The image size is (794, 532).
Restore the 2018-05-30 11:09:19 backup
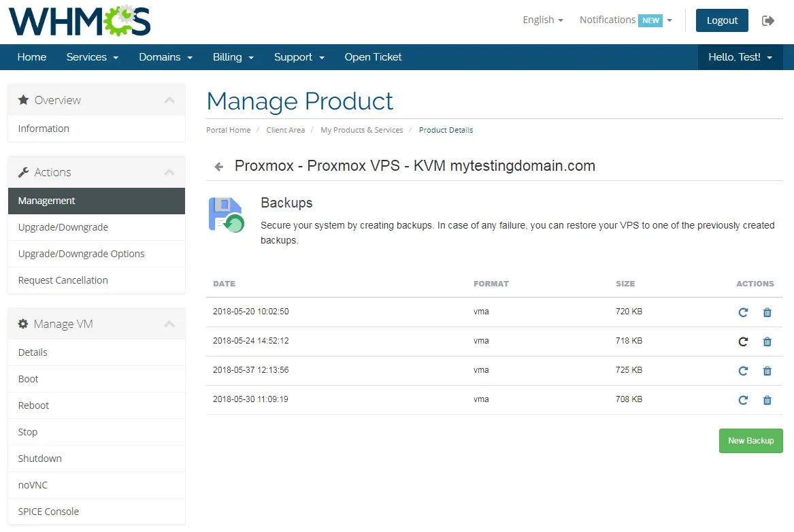[743, 401]
